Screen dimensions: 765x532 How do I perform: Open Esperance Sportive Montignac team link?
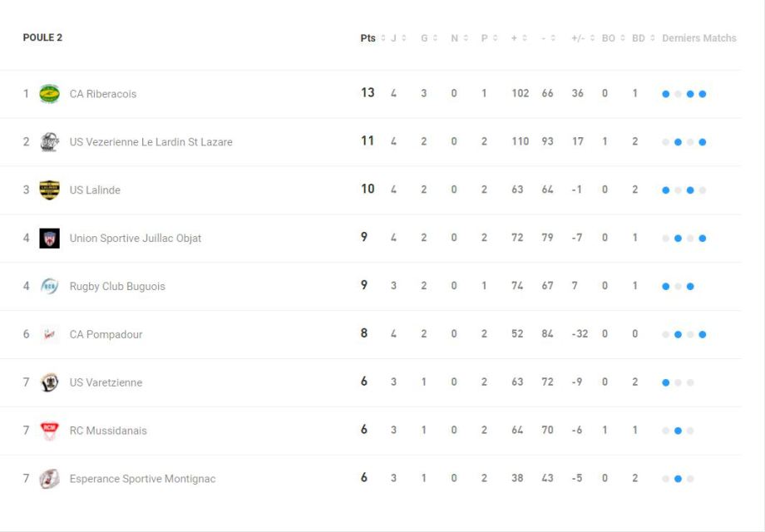tap(142, 479)
